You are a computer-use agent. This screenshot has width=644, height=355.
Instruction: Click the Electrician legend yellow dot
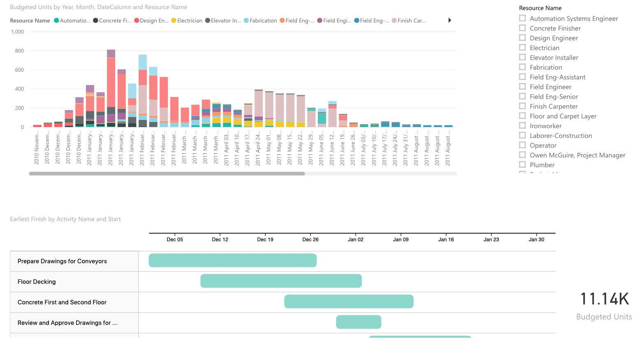(x=174, y=21)
